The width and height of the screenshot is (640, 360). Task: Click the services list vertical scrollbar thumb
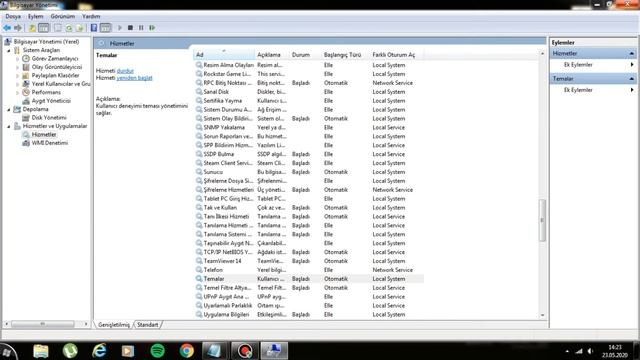point(542,220)
